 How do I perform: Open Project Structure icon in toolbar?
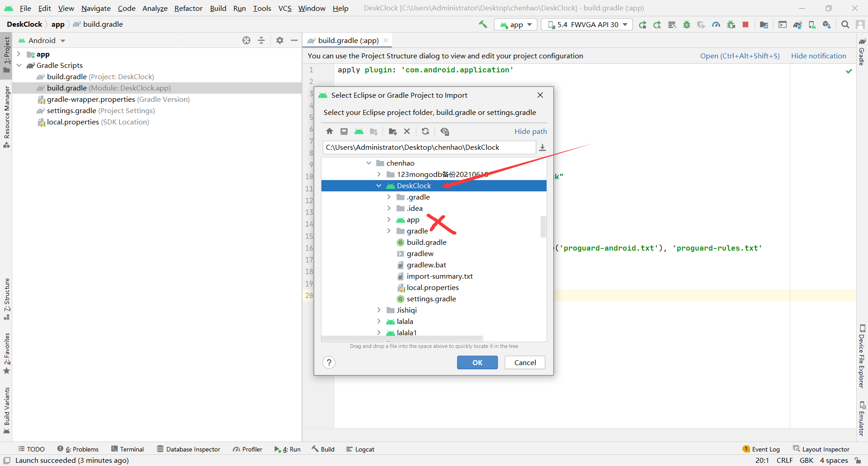click(764, 24)
